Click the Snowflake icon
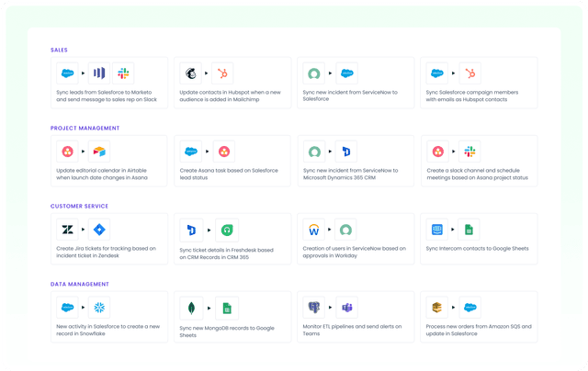This screenshot has width=588, height=371. coord(99,308)
